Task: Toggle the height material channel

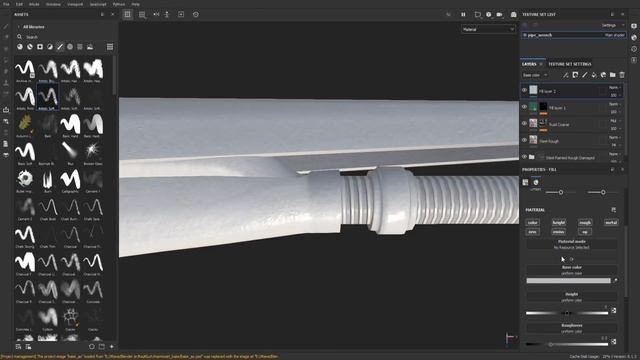Action: pyautogui.click(x=559, y=222)
